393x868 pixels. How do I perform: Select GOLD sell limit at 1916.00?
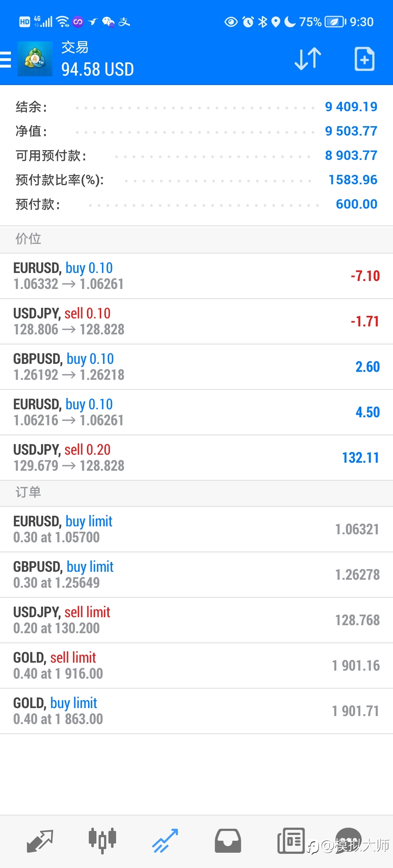196,666
